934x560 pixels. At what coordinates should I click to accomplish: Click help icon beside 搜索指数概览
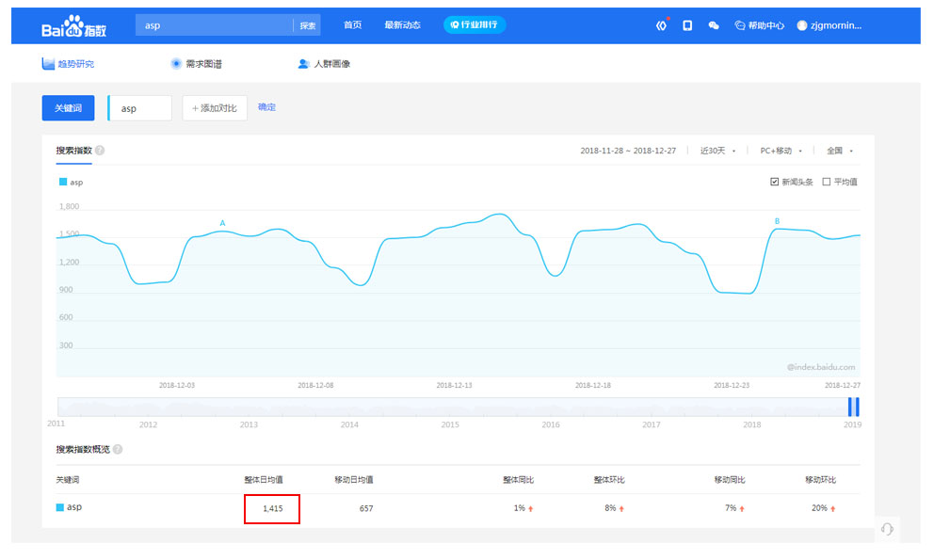coord(118,449)
